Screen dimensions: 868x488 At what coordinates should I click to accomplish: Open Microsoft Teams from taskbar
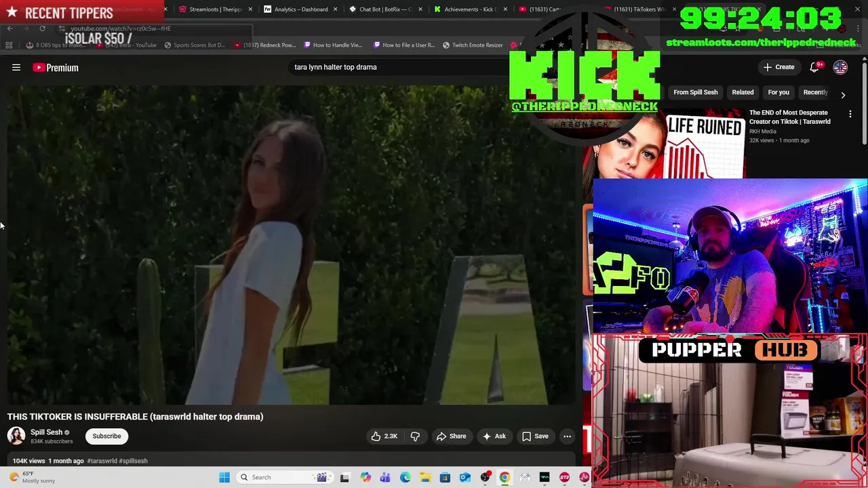[x=385, y=477]
